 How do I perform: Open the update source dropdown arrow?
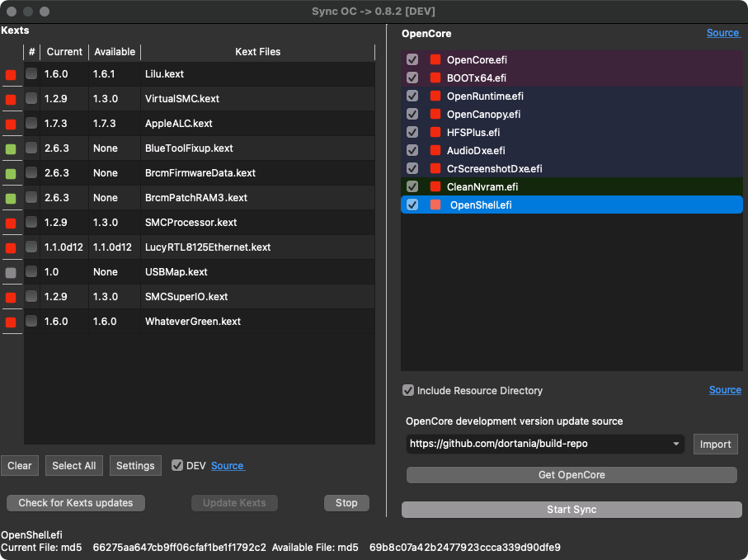coord(675,444)
